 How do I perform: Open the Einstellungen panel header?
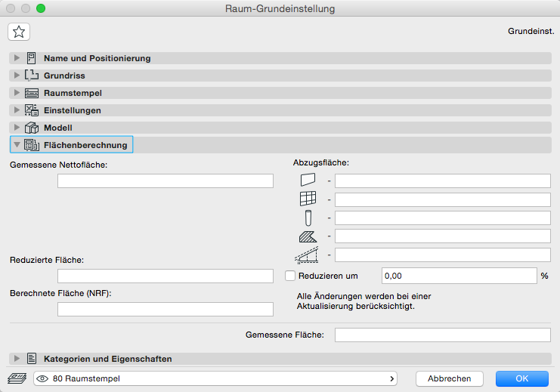(73, 110)
